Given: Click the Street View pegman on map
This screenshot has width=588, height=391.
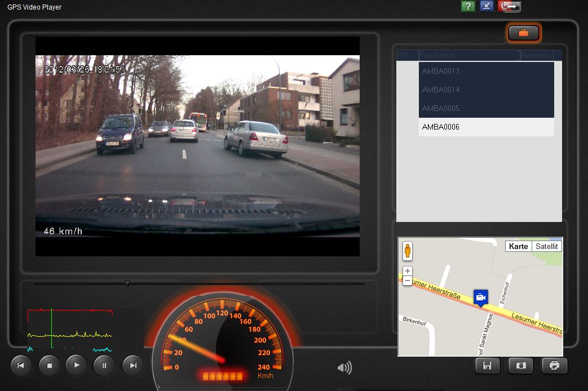Looking at the screenshot, I should click(408, 251).
